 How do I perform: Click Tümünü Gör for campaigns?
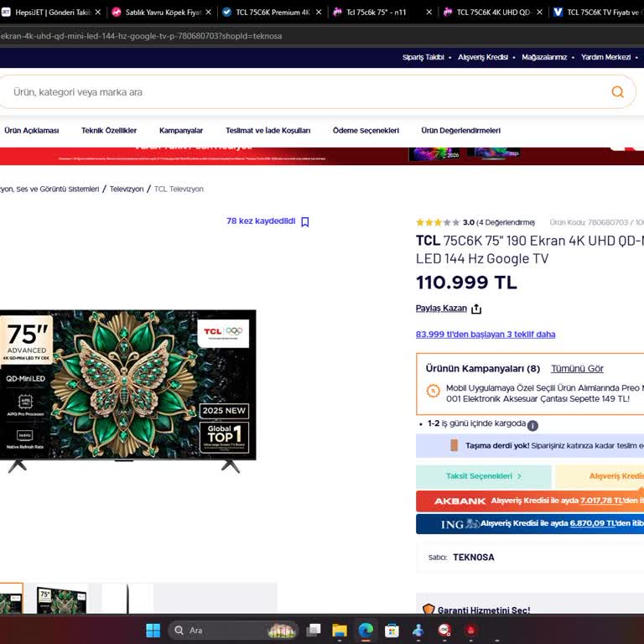tap(577, 368)
